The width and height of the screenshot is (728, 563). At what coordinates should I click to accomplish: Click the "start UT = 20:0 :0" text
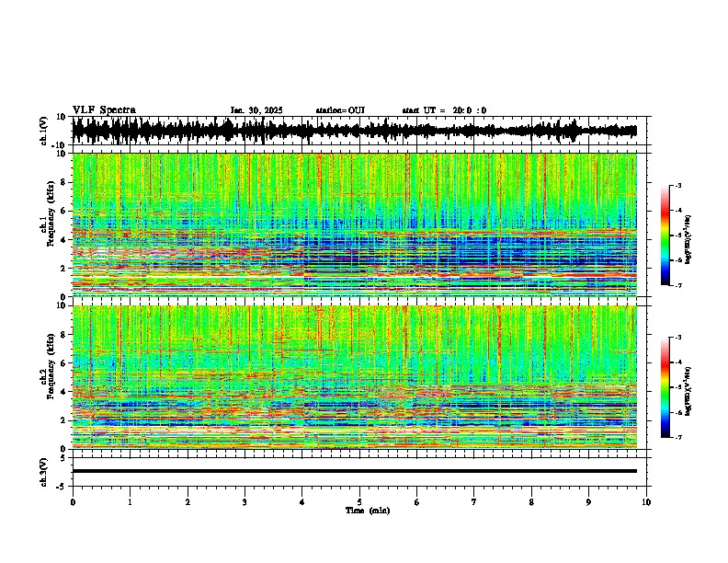444,110
